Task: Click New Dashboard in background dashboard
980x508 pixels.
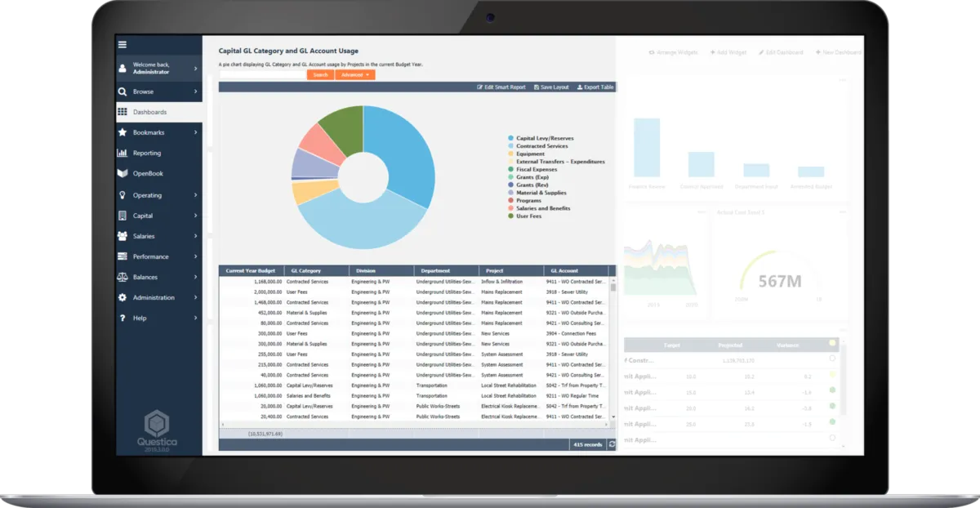Action: click(x=838, y=52)
